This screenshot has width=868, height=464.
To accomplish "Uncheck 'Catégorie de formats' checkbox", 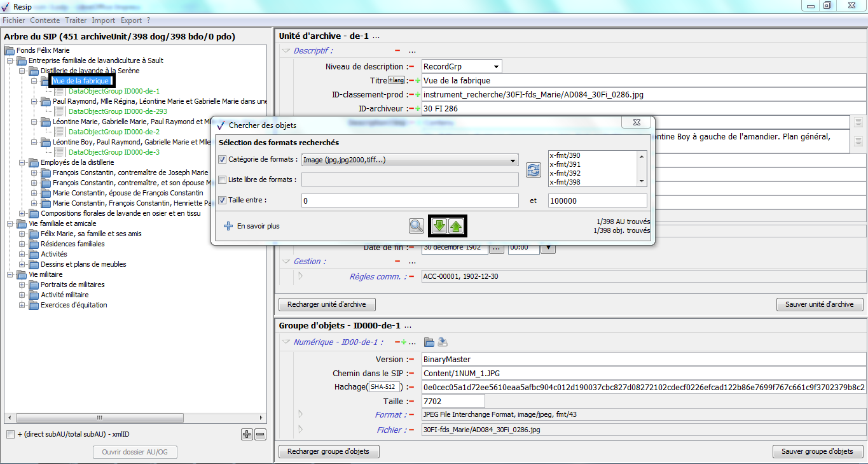I will [222, 160].
